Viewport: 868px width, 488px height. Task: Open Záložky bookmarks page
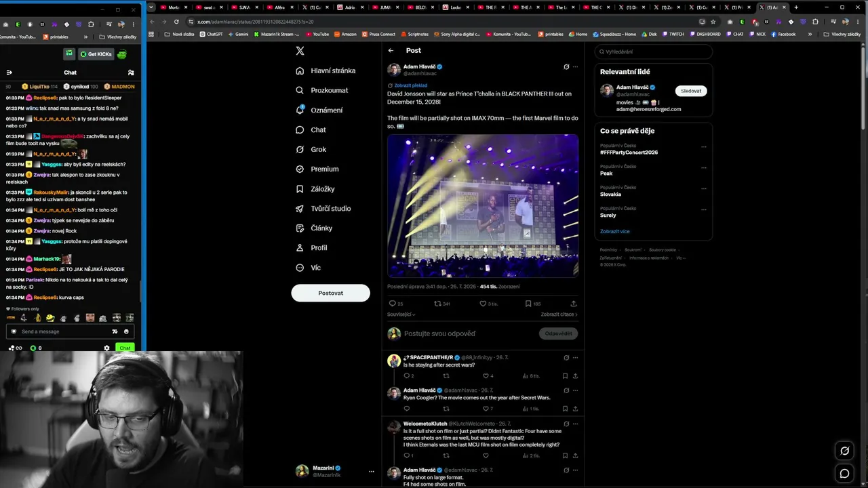pos(315,188)
